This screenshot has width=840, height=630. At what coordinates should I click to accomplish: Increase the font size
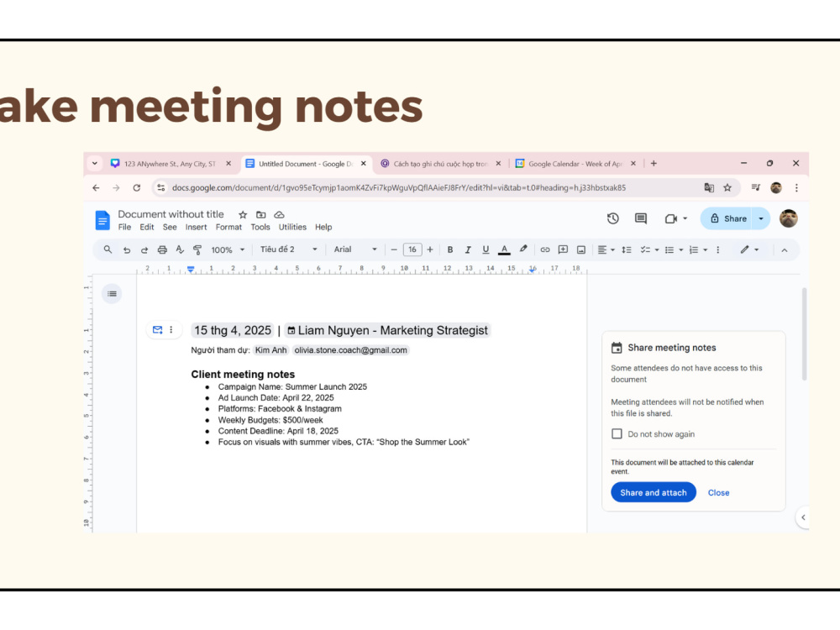coord(429,249)
